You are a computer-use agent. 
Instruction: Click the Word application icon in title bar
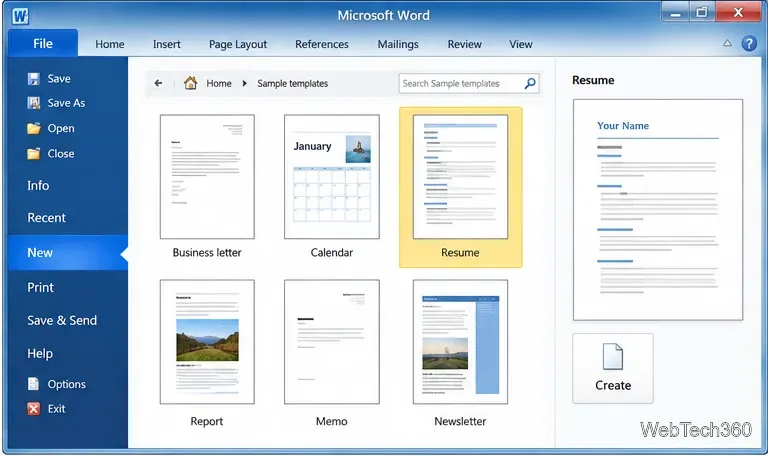pyautogui.click(x=20, y=16)
